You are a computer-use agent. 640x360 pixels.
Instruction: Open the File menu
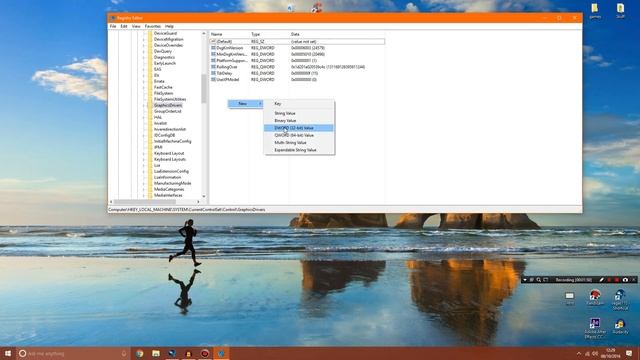113,26
